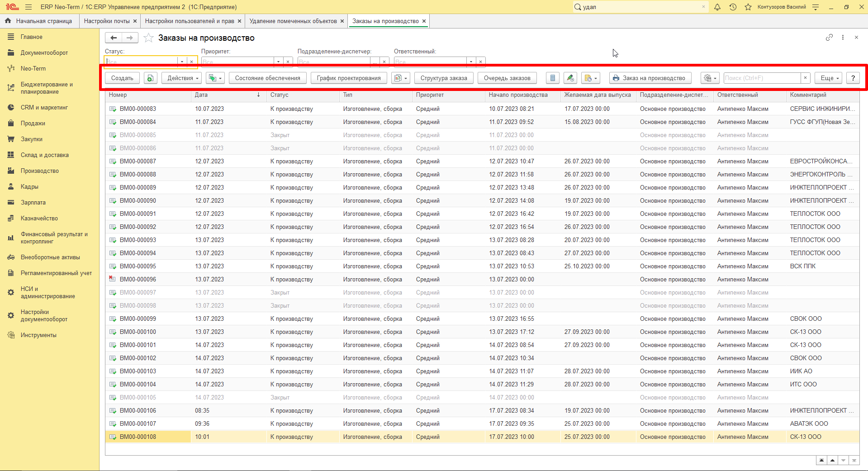Open the hamburger main menu icon
Screen dimensions: 868x471
pos(28,7)
